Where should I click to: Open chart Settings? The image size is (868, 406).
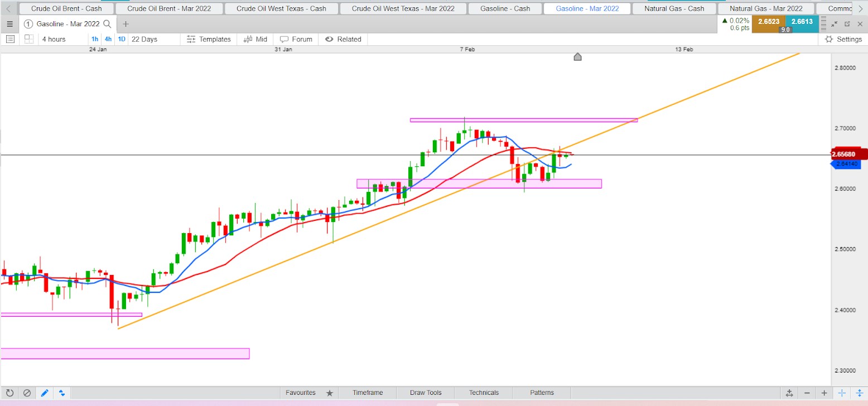[x=843, y=39]
